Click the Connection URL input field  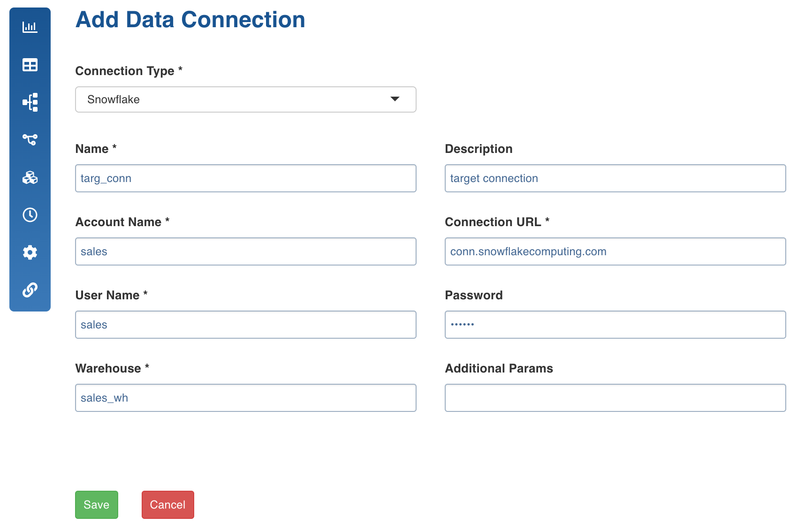pos(615,251)
